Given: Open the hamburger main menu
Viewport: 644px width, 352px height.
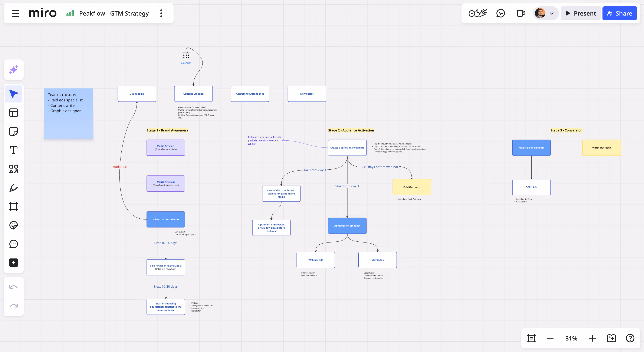Looking at the screenshot, I should [16, 13].
